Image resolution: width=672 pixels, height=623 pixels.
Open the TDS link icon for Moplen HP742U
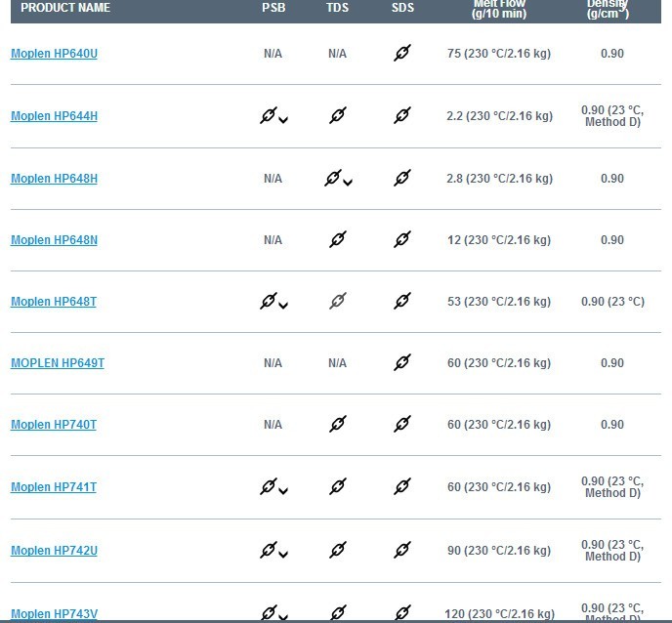pos(338,550)
